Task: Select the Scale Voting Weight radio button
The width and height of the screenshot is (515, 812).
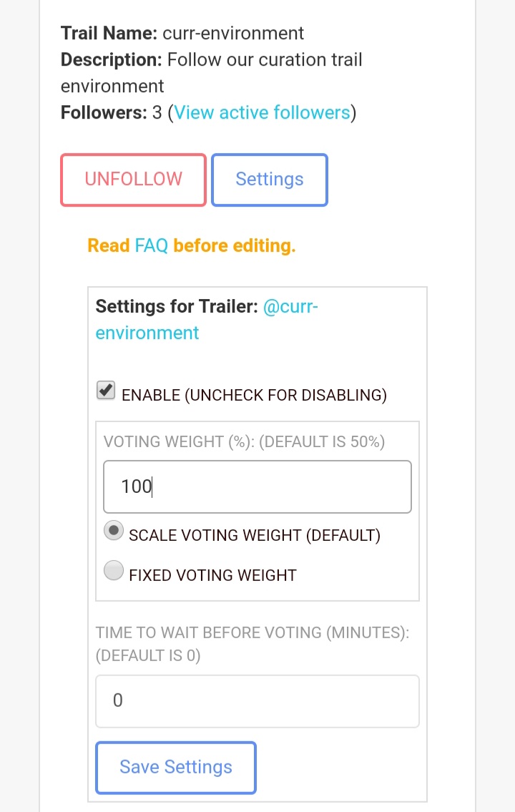Action: (114, 532)
